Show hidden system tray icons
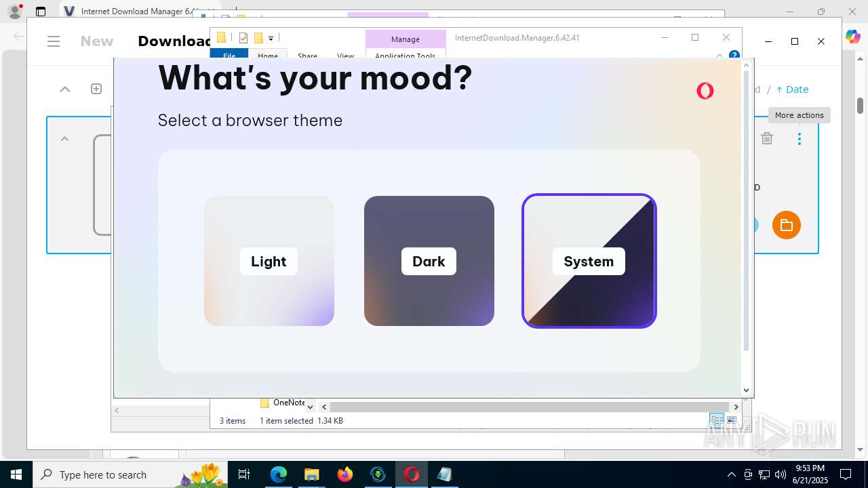Screen dimensions: 868x488 coord(731,474)
